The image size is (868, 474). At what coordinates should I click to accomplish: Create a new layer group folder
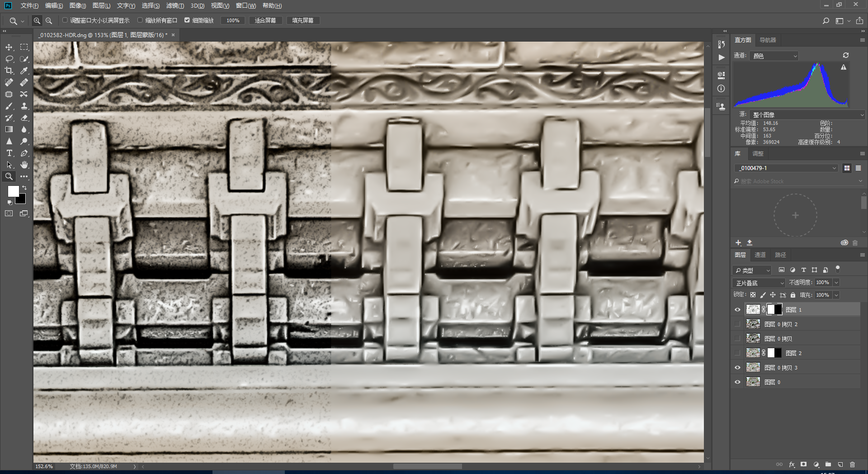tap(828, 465)
